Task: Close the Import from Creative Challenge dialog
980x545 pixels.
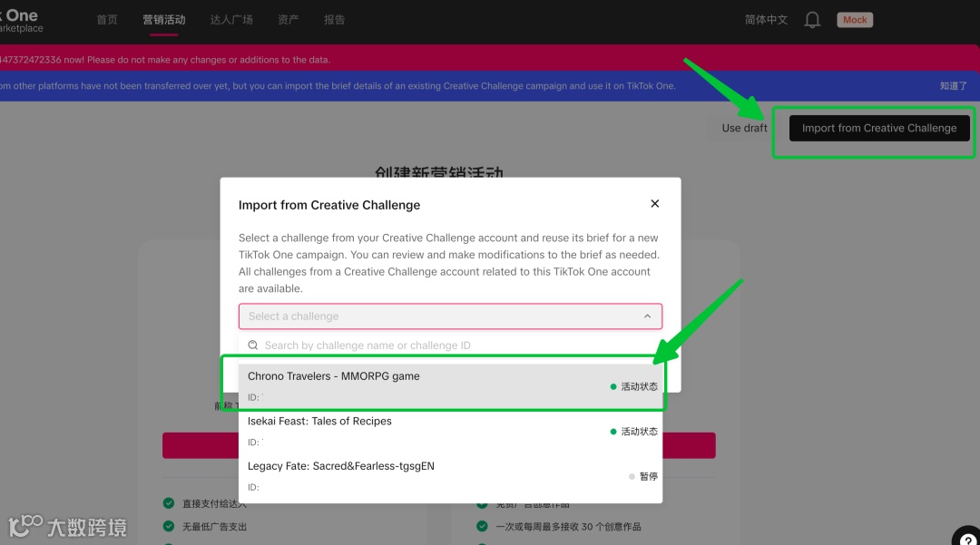Action: tap(654, 203)
